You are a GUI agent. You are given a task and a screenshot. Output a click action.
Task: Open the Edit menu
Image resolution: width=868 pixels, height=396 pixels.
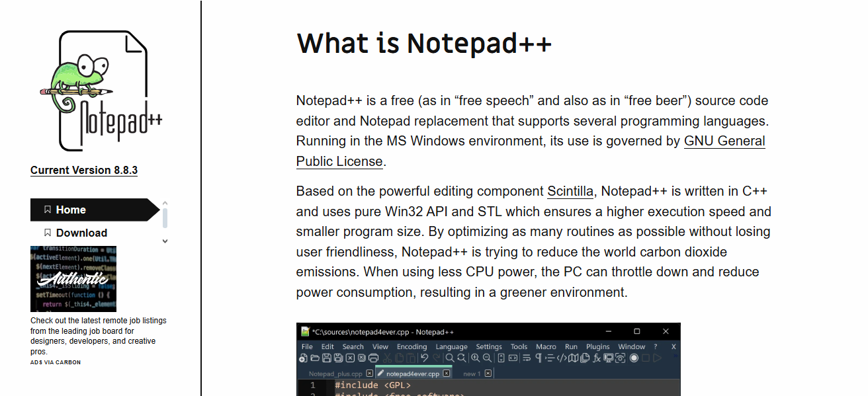pyautogui.click(x=327, y=346)
